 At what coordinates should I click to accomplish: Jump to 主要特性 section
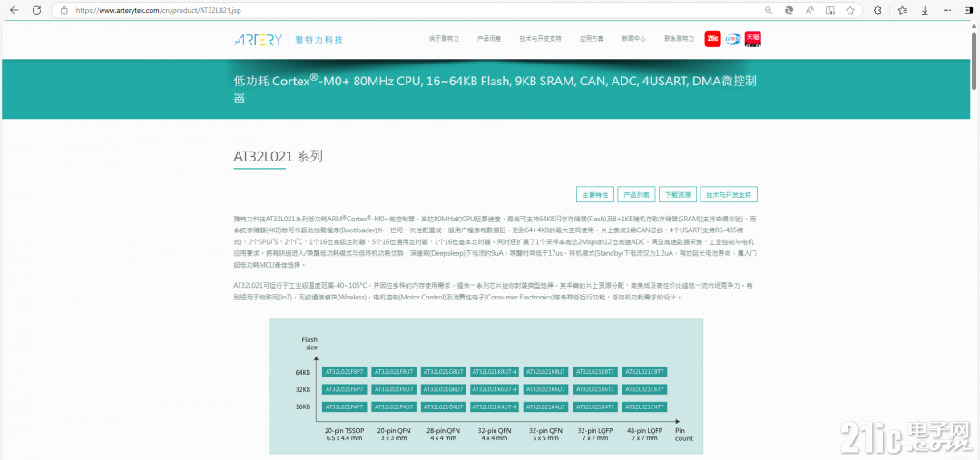coord(595,194)
